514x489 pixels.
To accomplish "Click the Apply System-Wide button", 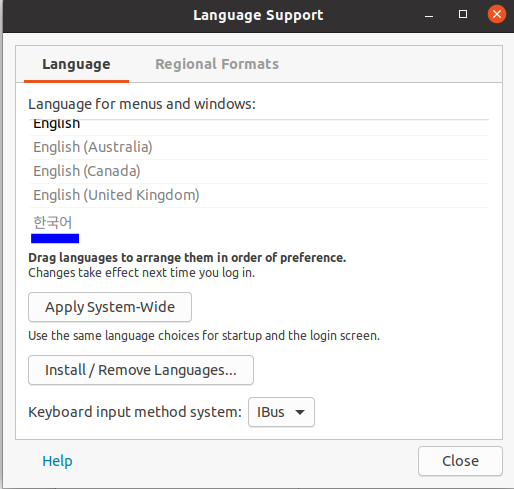I will pyautogui.click(x=110, y=307).
